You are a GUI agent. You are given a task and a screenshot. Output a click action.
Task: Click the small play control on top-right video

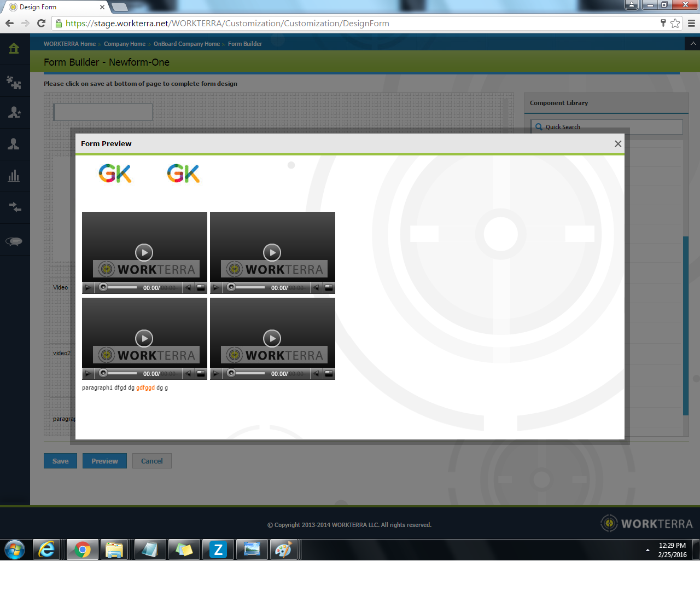pos(216,288)
